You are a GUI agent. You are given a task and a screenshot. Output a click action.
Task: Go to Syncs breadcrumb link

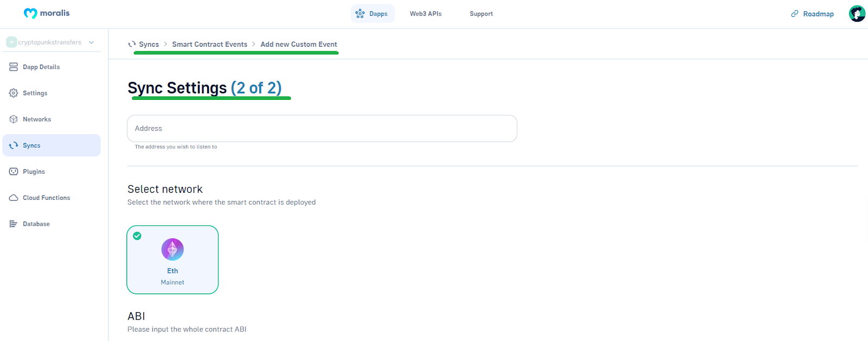[149, 44]
